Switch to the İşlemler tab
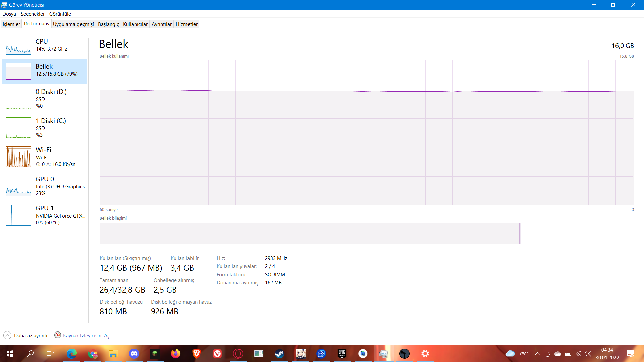Viewport: 644px width, 362px height. tap(11, 24)
